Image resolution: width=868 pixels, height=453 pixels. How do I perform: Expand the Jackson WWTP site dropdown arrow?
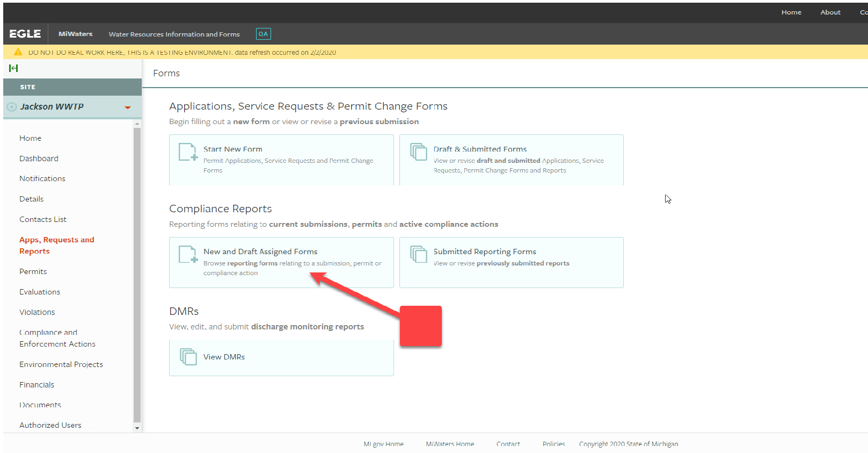pyautogui.click(x=128, y=107)
